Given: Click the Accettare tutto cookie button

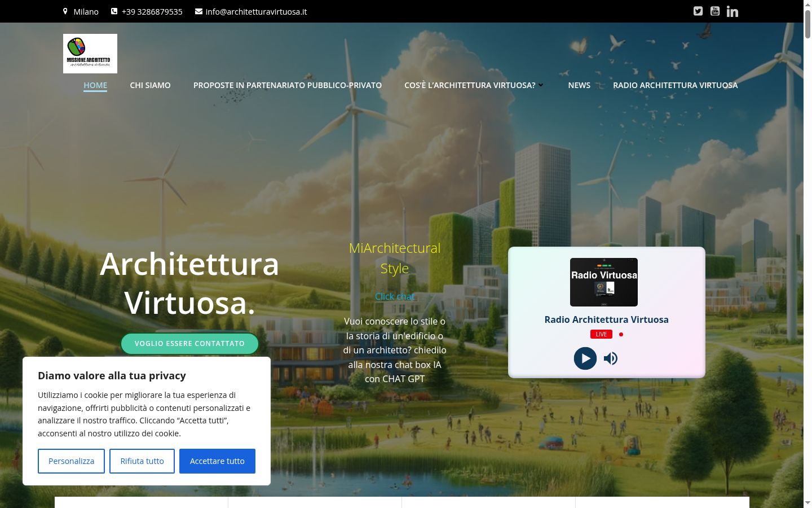Looking at the screenshot, I should 217,461.
